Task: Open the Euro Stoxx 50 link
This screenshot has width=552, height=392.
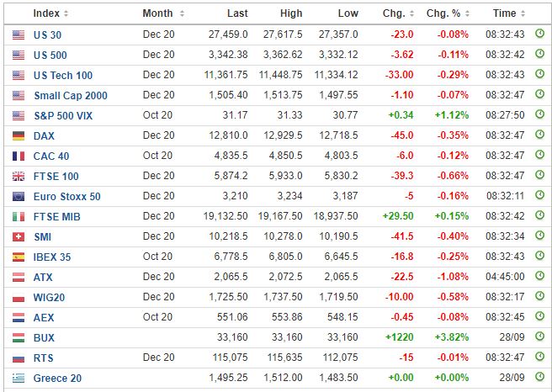Action: (66, 196)
